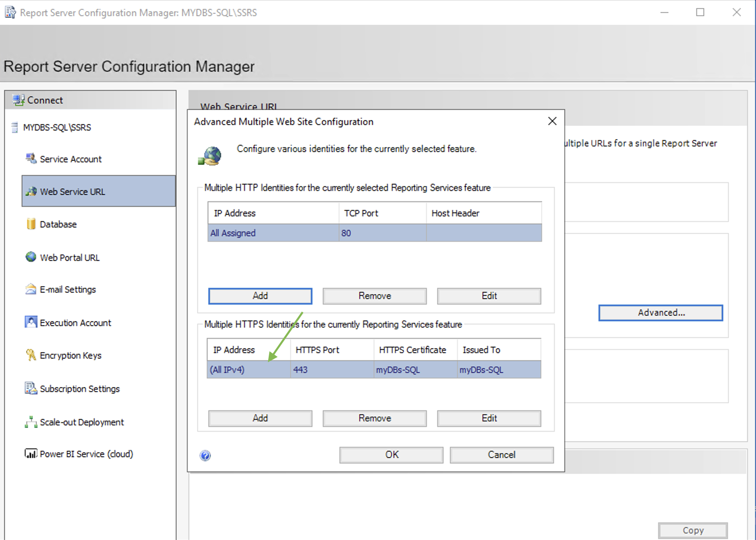Click the Web Service URL icon

(31, 191)
